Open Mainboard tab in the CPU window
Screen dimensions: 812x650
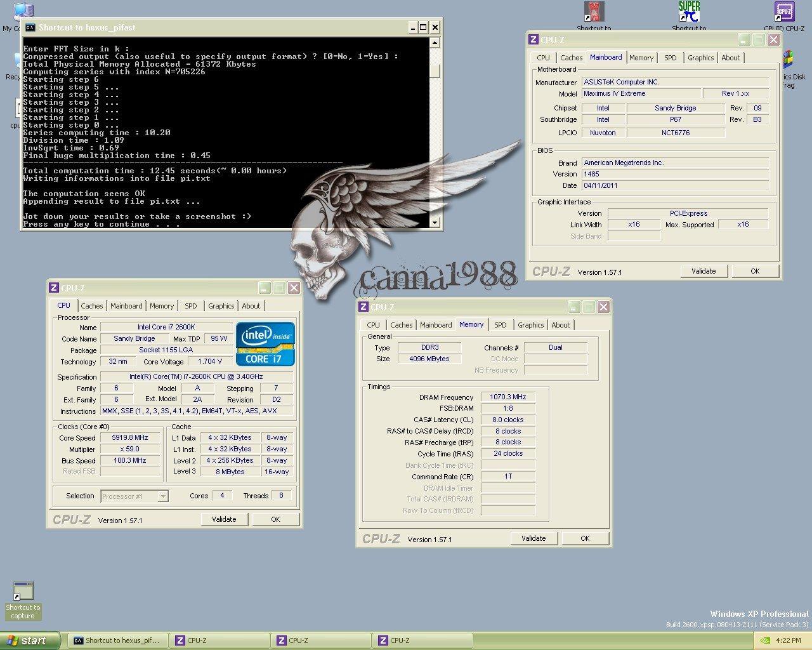coord(126,306)
